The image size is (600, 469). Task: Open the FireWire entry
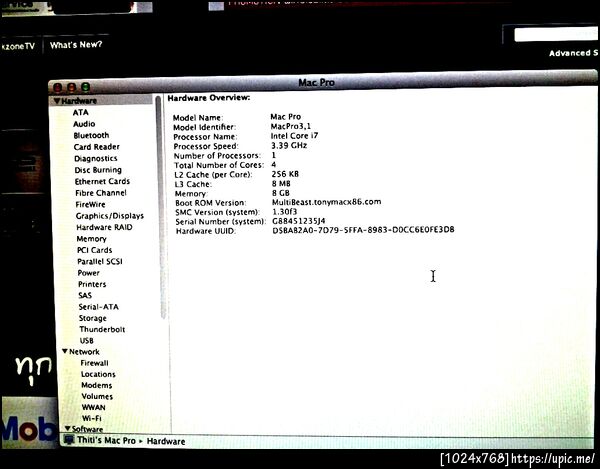pos(91,204)
